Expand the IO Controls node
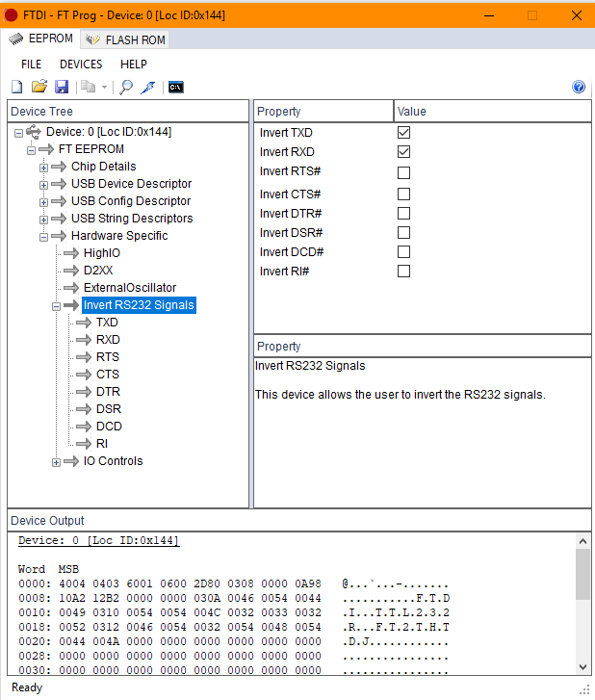Screen dimensions: 595x700 pos(56,462)
